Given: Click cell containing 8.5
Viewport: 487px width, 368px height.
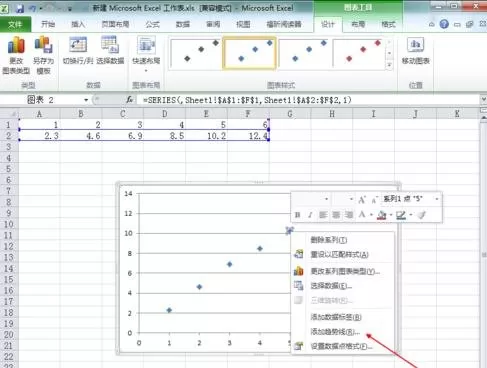Looking at the screenshot, I should click(165, 136).
